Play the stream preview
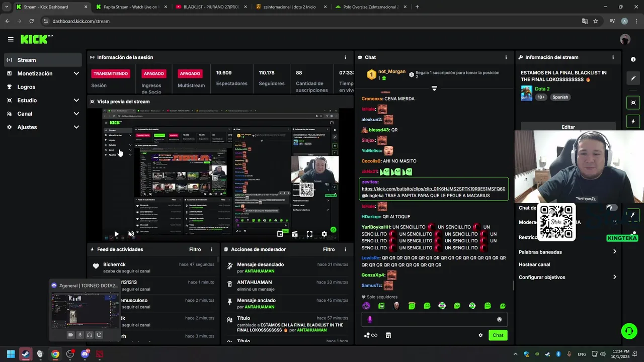Screen dimensions: 644x362 (116, 234)
